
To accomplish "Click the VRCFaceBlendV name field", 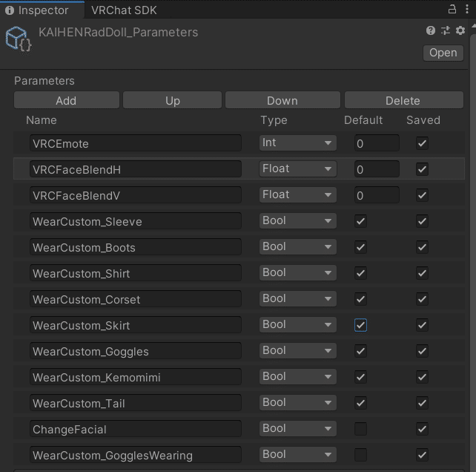I will 136,195.
